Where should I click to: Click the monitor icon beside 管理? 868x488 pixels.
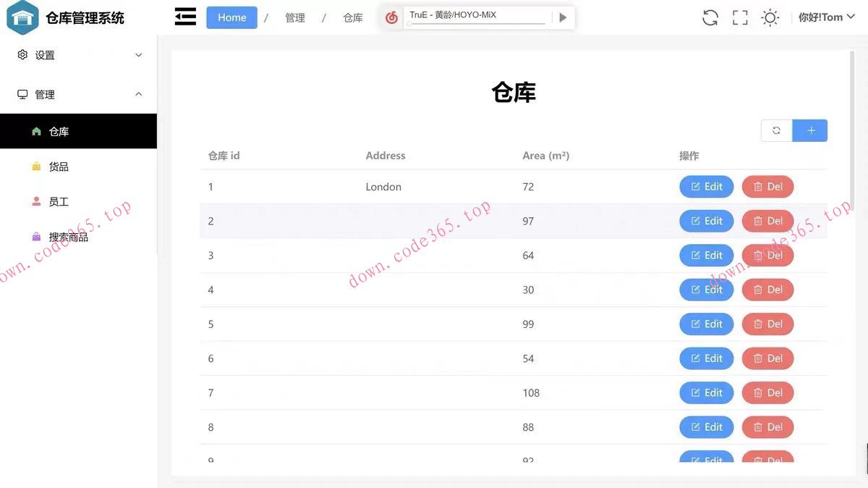(22, 94)
